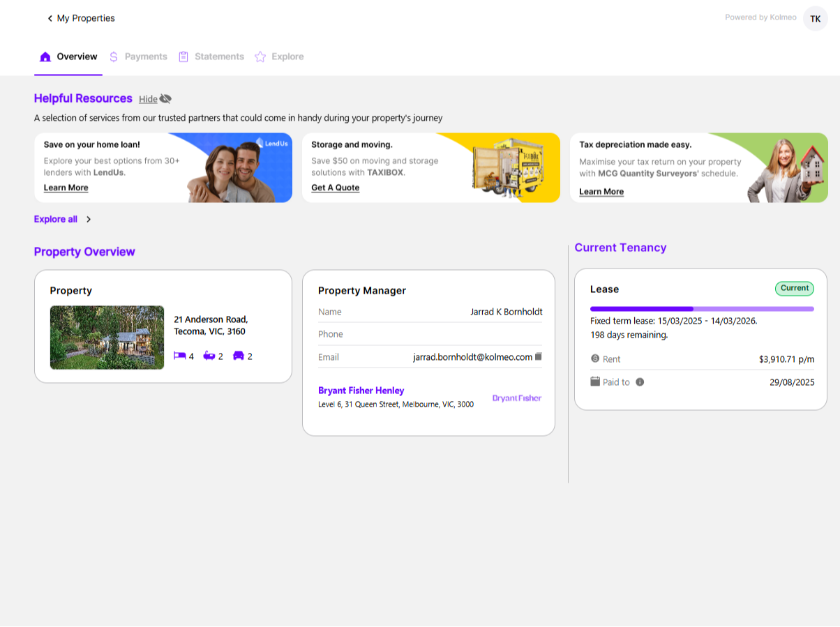Click the bedroom count icon
Image resolution: width=840 pixels, height=627 pixels.
point(180,356)
